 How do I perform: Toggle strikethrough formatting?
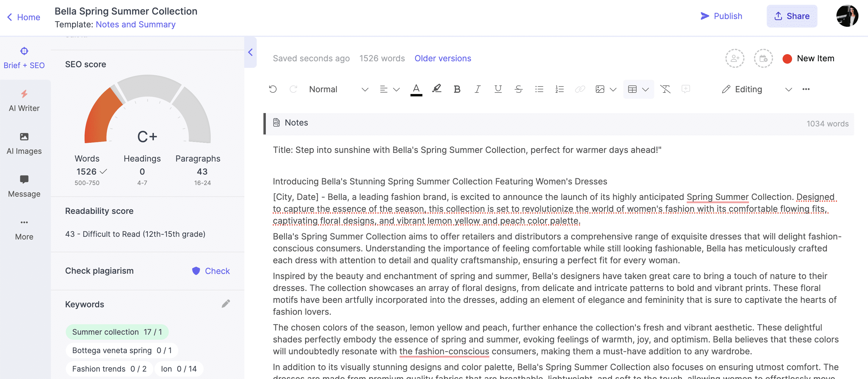(519, 89)
